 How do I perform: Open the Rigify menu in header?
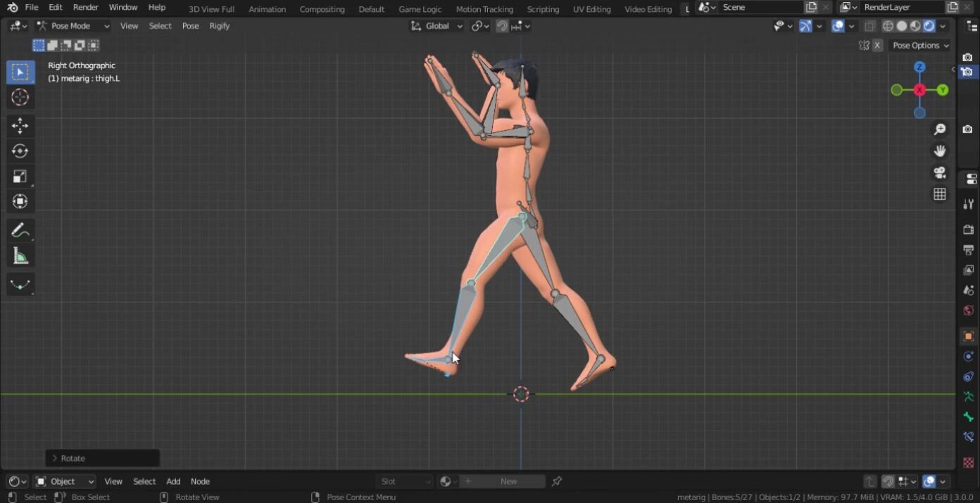click(x=219, y=26)
